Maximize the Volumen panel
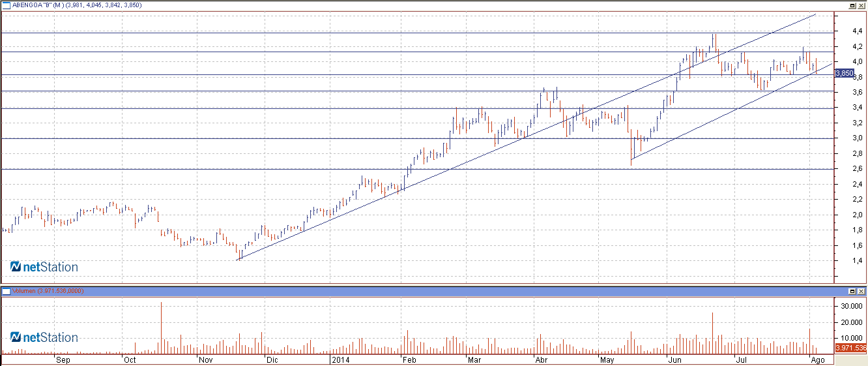 click(x=852, y=290)
